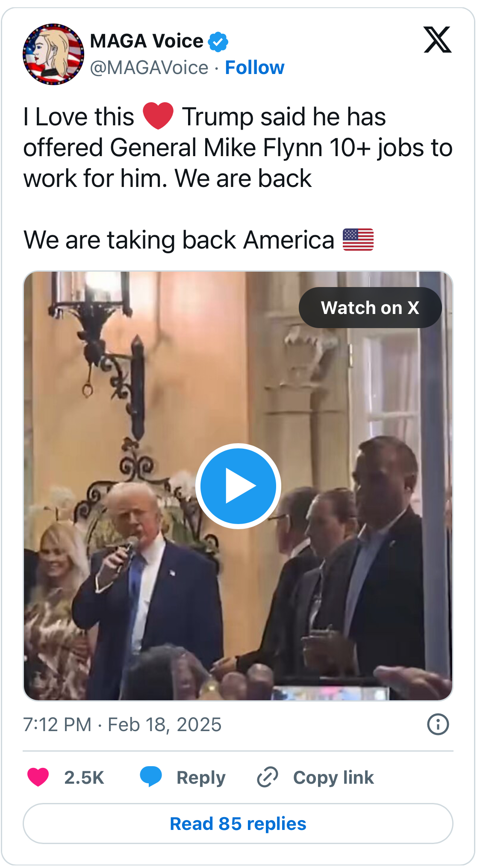Click the Reply text label
This screenshot has width=483, height=868.
(201, 778)
